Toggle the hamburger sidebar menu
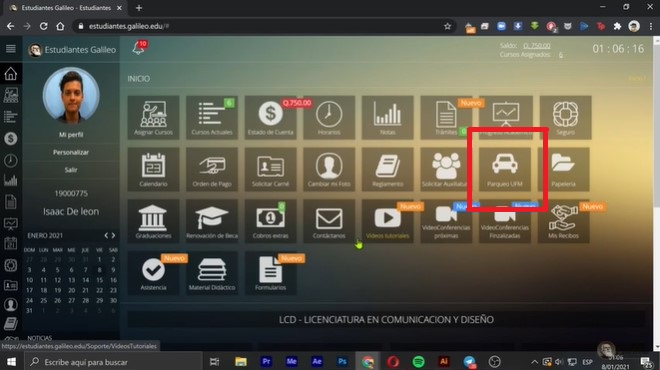 point(11,49)
